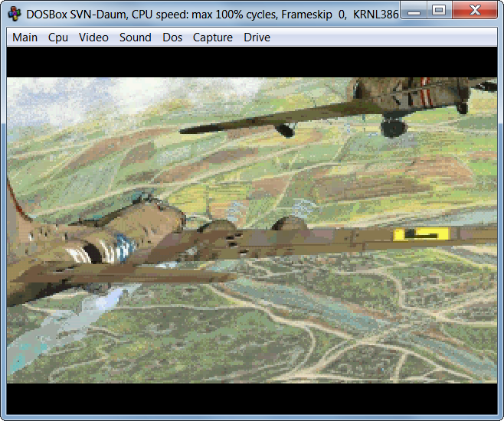The height and width of the screenshot is (421, 504).
Task: Open the Cpu menu
Action: (x=58, y=37)
